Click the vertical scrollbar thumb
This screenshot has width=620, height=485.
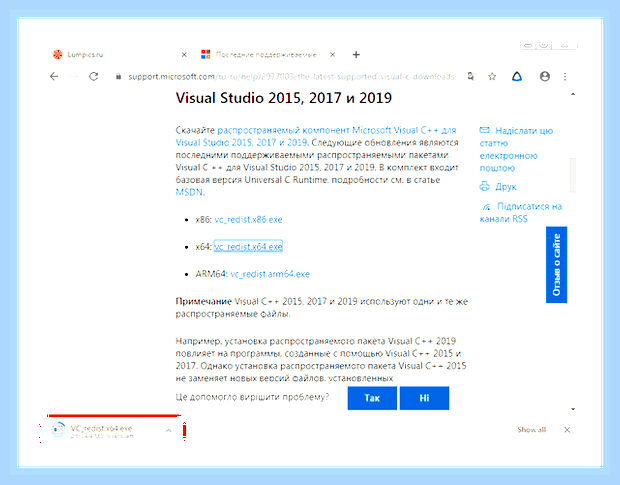pos(573,175)
